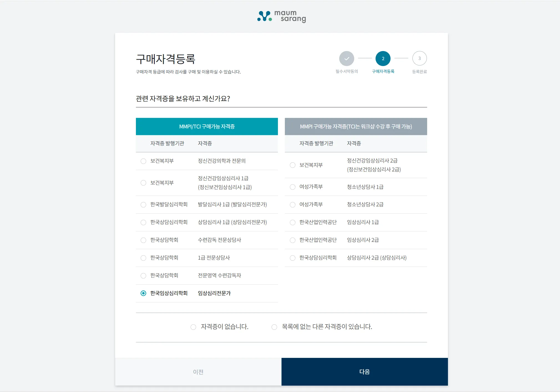Click the step 3 등록완료 circle

(x=419, y=59)
